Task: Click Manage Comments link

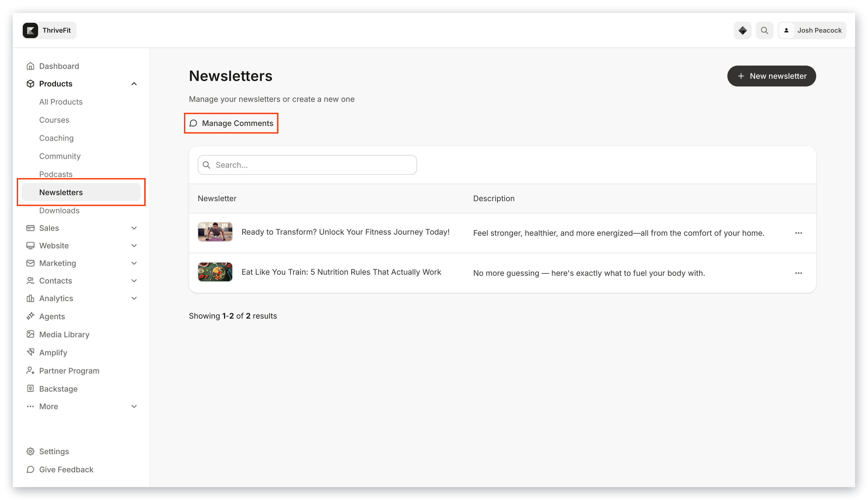Action: click(x=231, y=123)
